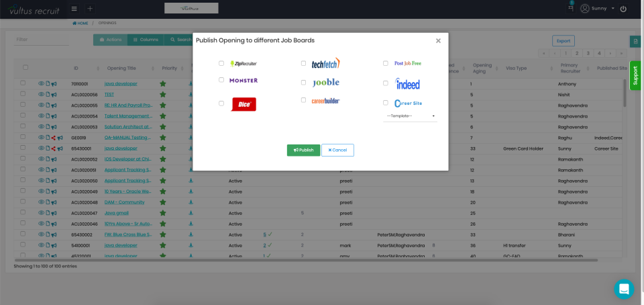The height and width of the screenshot is (305, 644).
Task: Click the Cancel button
Action: (337, 150)
